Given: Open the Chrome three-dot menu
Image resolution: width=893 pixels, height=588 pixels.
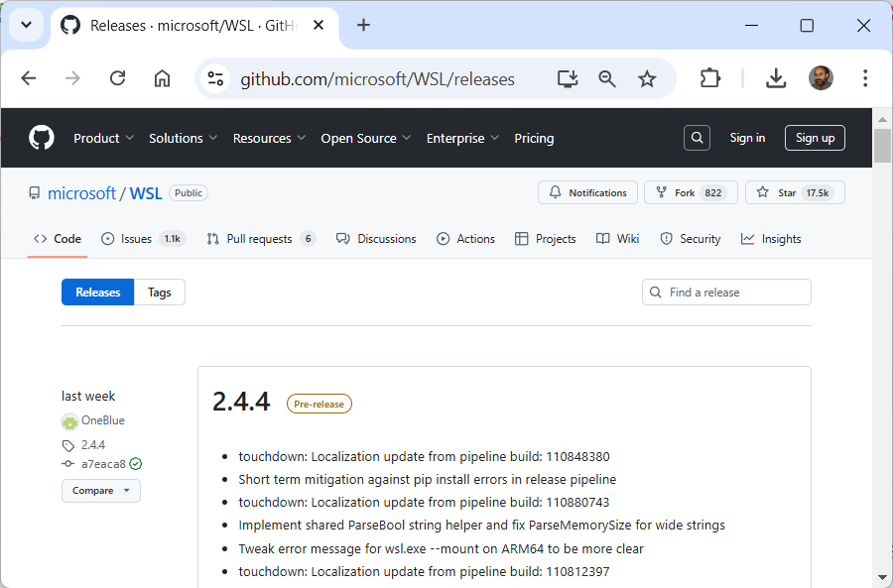Looking at the screenshot, I should [865, 78].
